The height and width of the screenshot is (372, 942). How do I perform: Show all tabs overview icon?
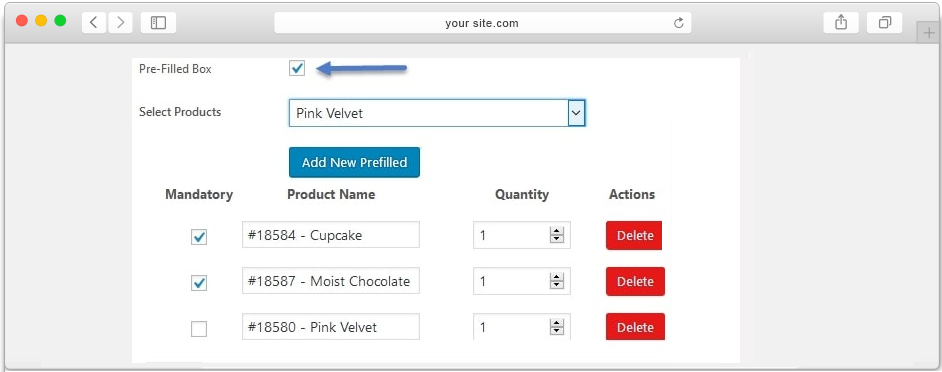pyautogui.click(x=884, y=23)
